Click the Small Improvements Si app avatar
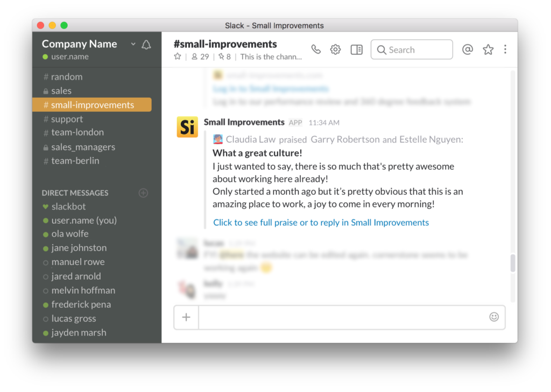Image resolution: width=551 pixels, height=392 pixels. pyautogui.click(x=187, y=127)
